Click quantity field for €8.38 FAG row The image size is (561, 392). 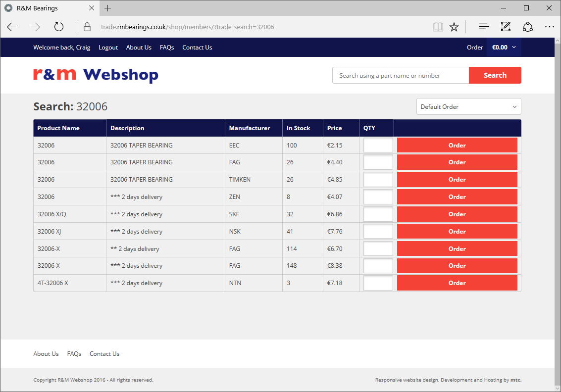pyautogui.click(x=378, y=266)
